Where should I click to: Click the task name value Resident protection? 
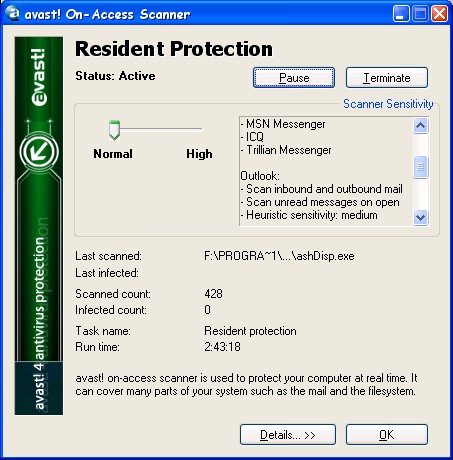250,331
